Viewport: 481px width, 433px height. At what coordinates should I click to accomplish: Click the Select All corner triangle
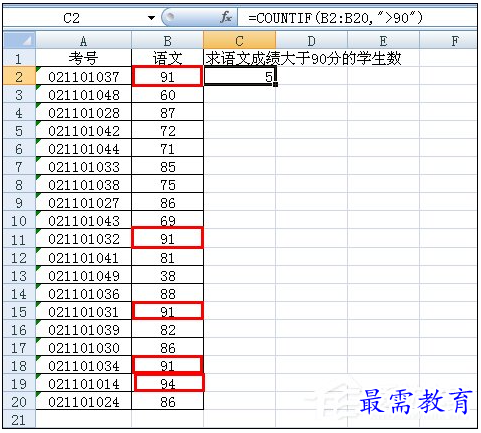pyautogui.click(x=19, y=40)
